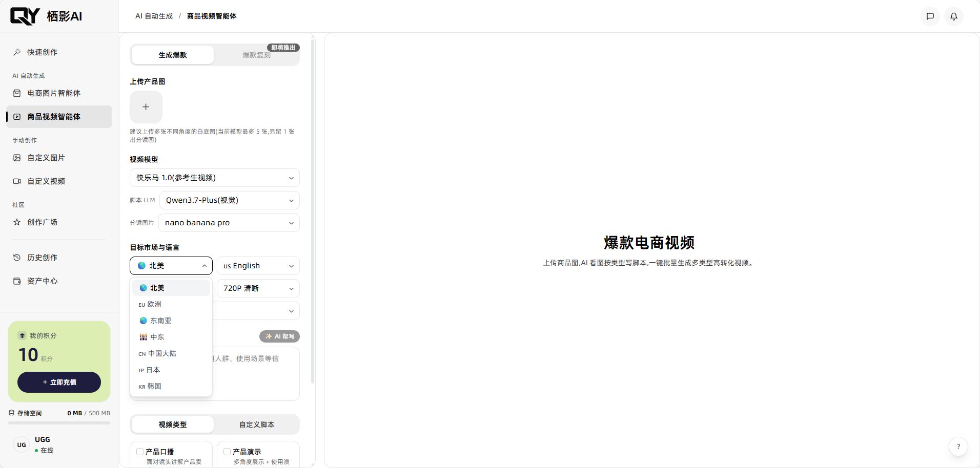Open the 分镜图片 nano banana pro dropdown

pyautogui.click(x=229, y=223)
